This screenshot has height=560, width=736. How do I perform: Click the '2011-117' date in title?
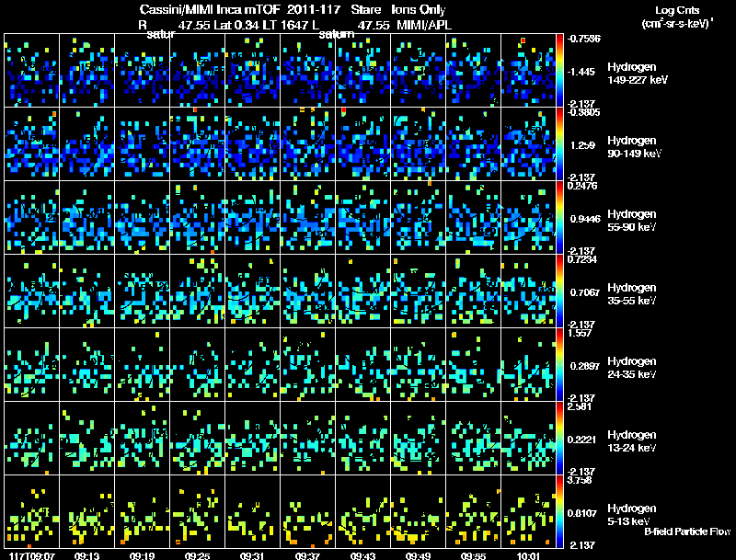coord(313,9)
